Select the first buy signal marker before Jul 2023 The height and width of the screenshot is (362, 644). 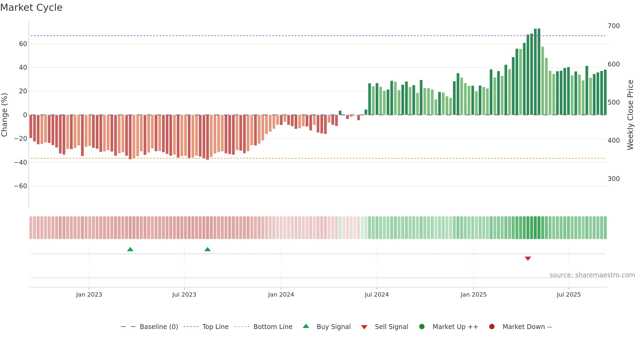pyautogui.click(x=130, y=249)
